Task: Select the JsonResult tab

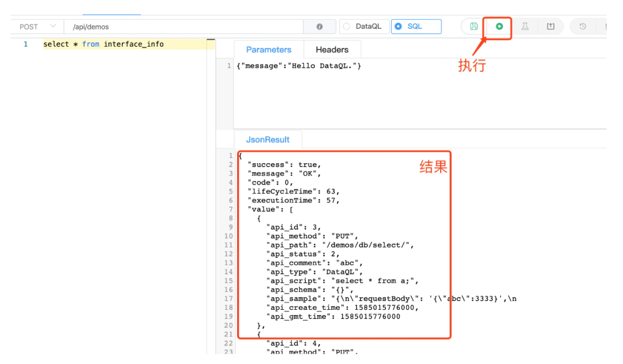Action: (x=268, y=139)
